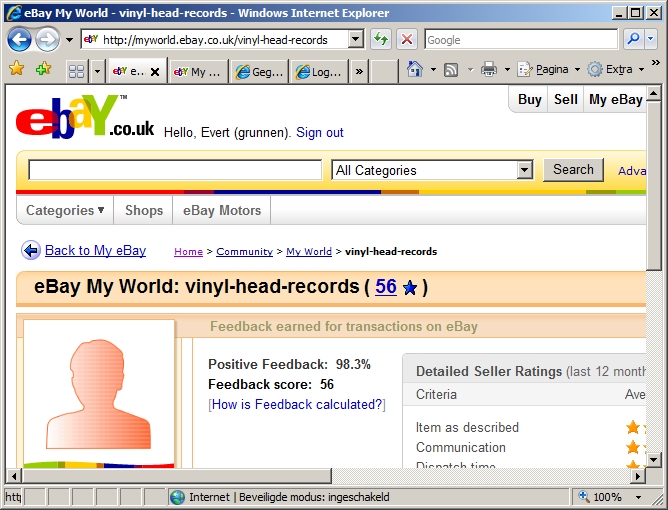Open Favorites Center star icon
The image size is (668, 510).
point(17,69)
